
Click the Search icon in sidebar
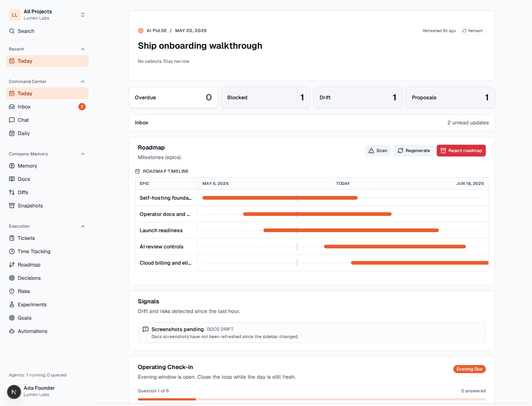point(12,31)
